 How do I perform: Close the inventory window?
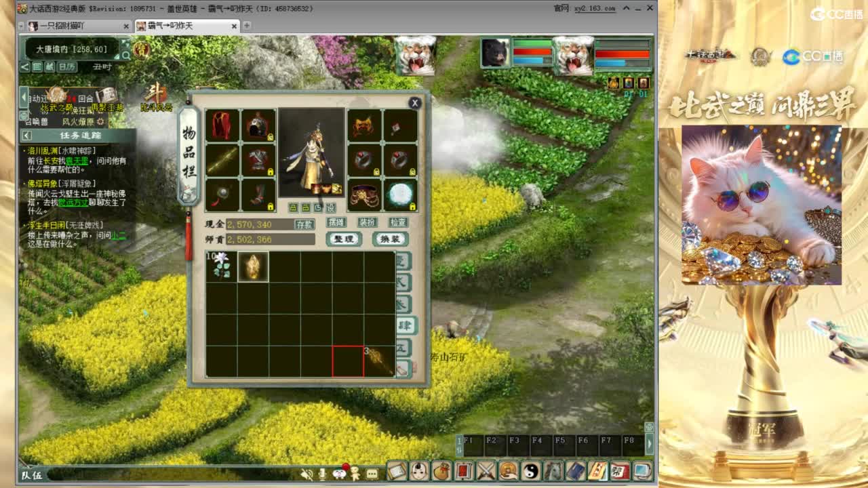(415, 103)
